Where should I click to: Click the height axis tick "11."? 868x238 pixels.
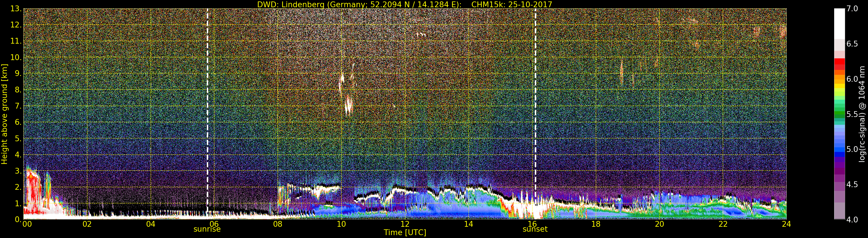tap(16, 41)
